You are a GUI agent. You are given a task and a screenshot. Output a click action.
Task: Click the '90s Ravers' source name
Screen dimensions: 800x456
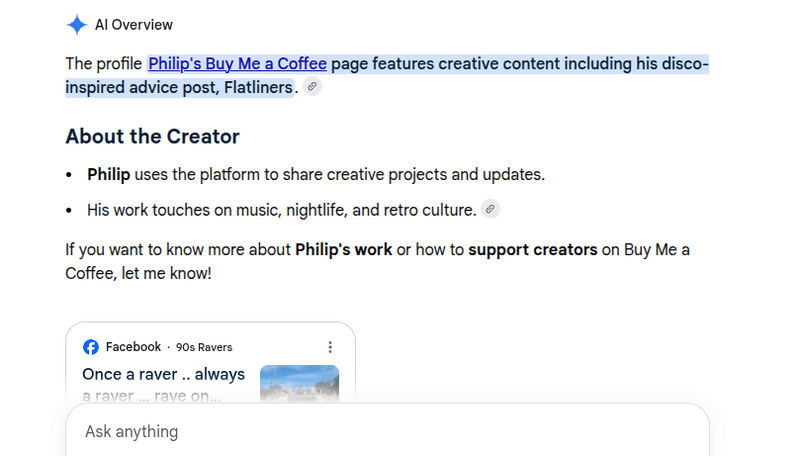pos(204,347)
